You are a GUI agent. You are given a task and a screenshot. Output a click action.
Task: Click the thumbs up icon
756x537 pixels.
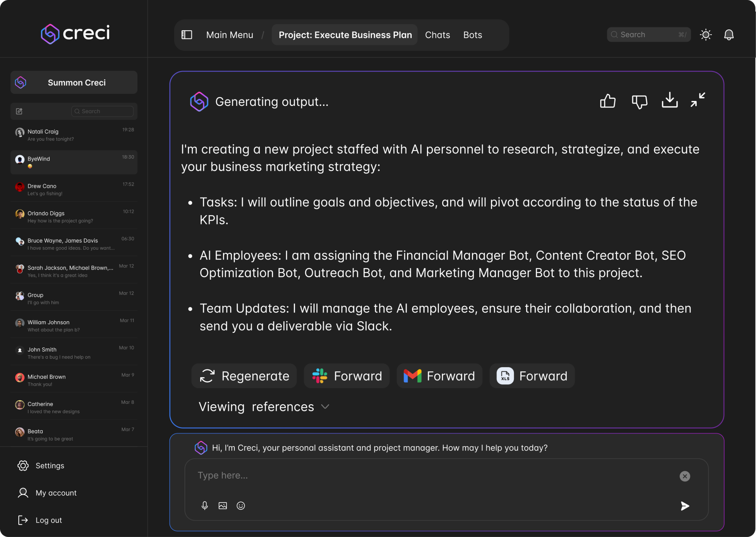[608, 101]
